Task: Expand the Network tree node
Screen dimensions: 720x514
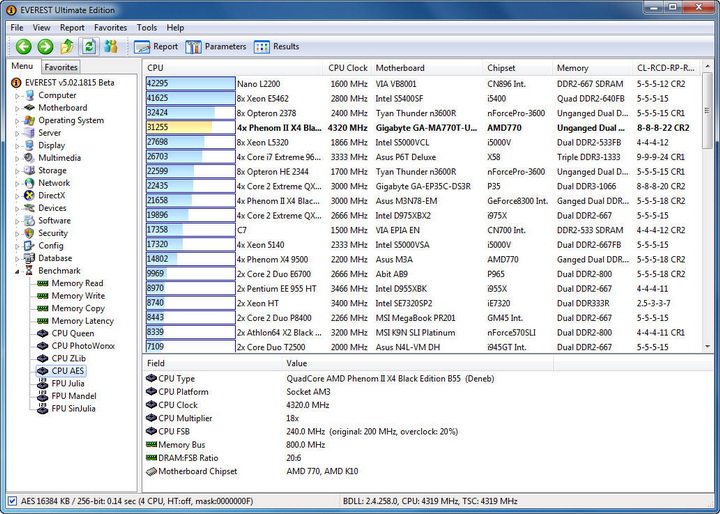Action: tap(17, 184)
